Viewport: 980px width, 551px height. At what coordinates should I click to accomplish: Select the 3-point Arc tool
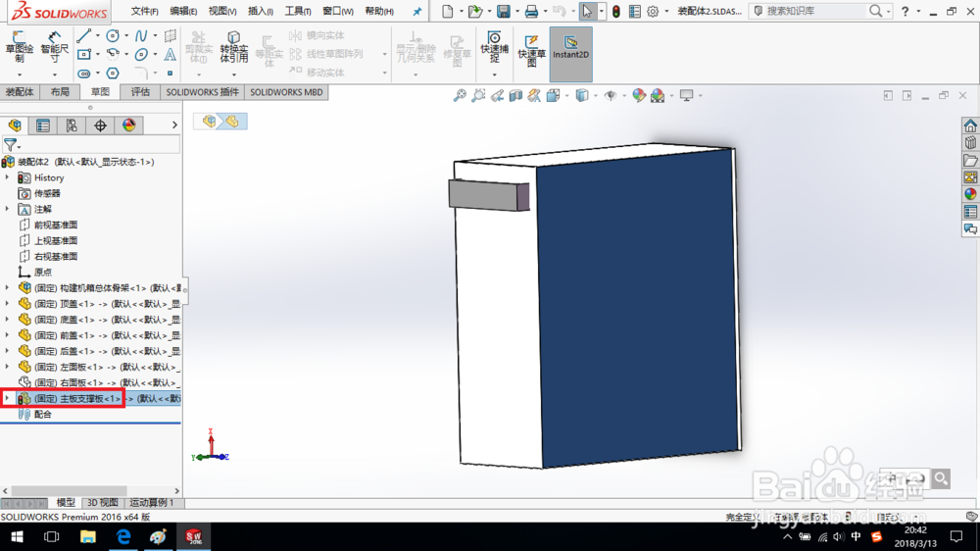click(113, 54)
